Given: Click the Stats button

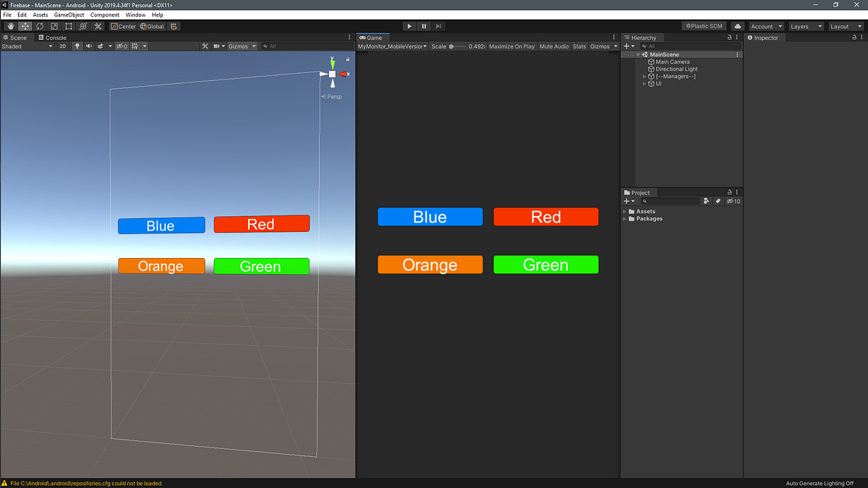Looking at the screenshot, I should coord(579,46).
